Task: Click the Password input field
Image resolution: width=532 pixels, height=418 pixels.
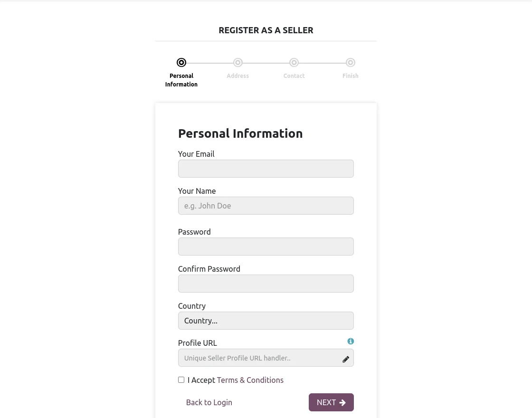Action: [266, 247]
